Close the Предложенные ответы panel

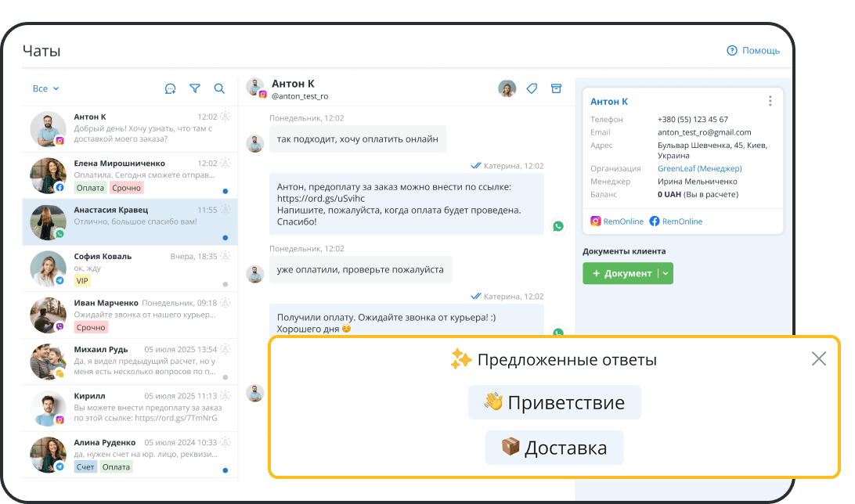(819, 358)
